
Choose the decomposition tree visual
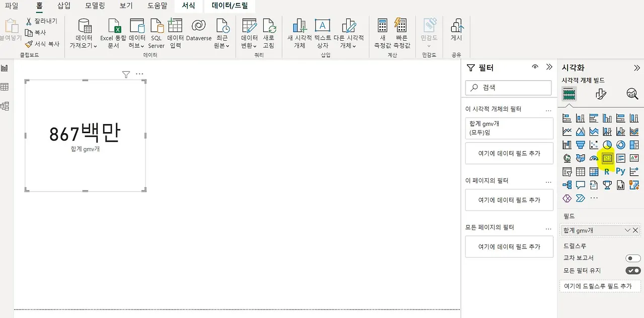tap(567, 185)
